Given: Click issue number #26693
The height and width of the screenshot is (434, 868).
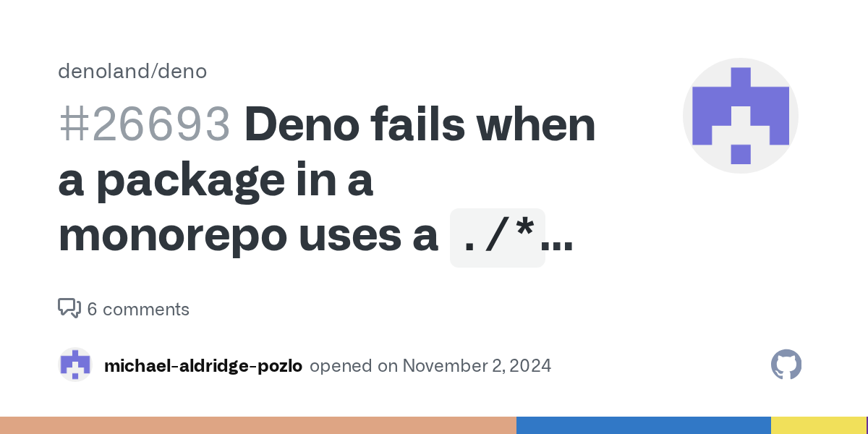Looking at the screenshot, I should 145,126.
